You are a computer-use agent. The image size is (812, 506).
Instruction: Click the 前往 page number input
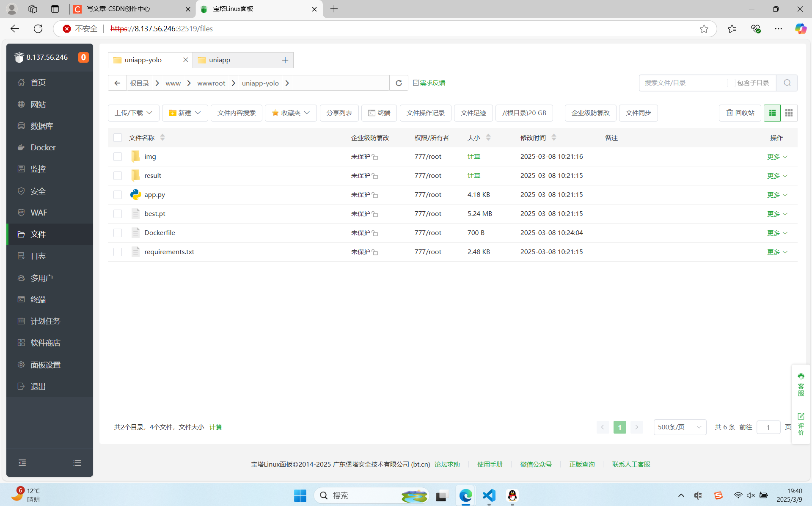click(x=768, y=427)
